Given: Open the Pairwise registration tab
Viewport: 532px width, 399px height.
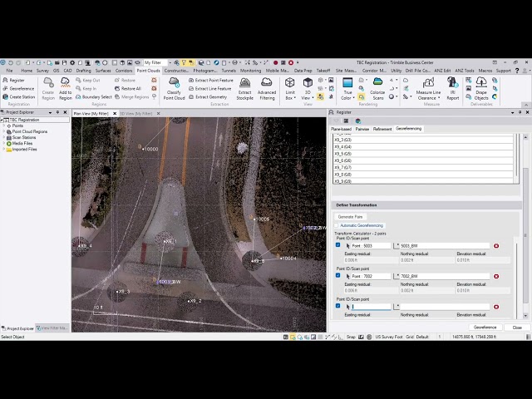Looking at the screenshot, I should [362, 129].
